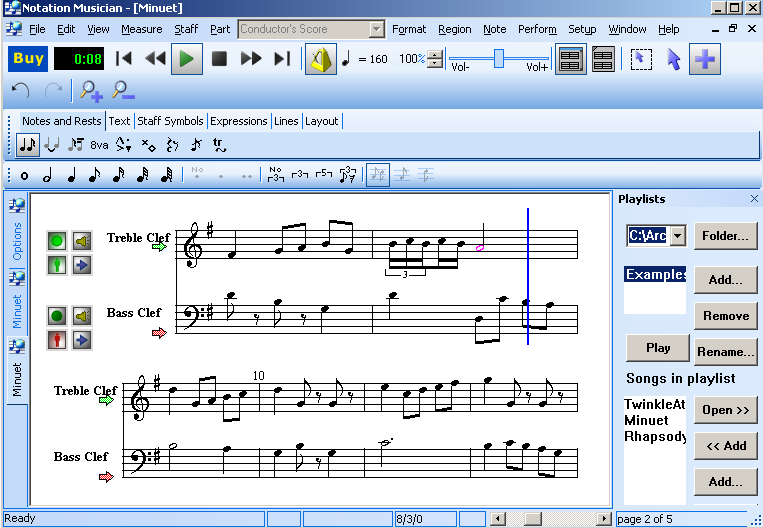
Task: Choose the sixty-fourth note duration
Action: click(166, 176)
